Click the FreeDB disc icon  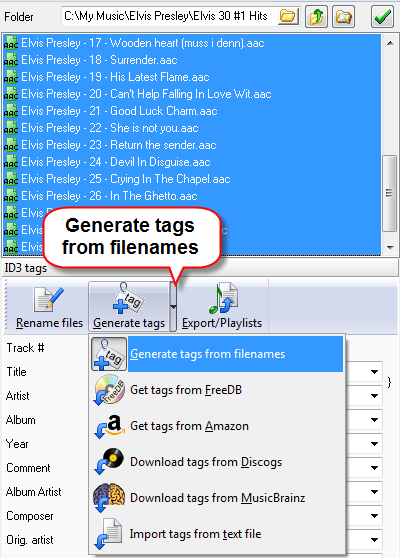click(109, 390)
